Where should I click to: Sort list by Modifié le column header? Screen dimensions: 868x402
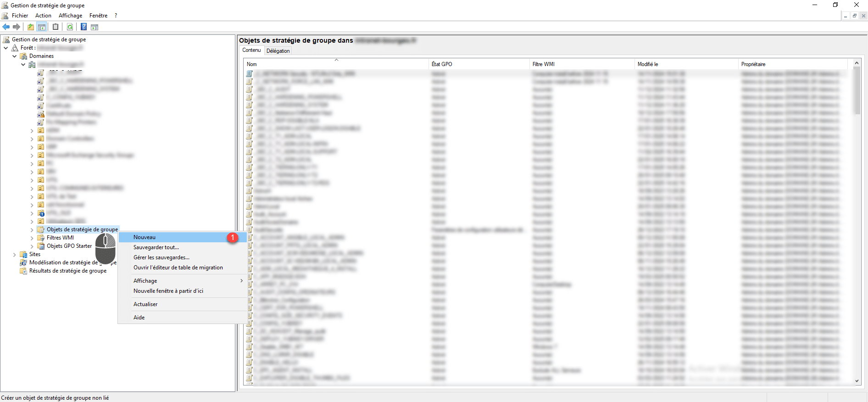click(x=648, y=64)
